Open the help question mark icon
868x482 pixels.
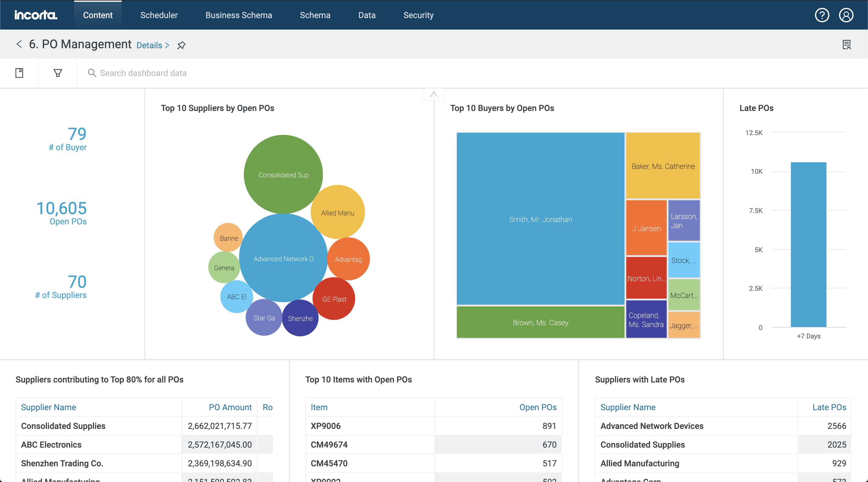click(822, 15)
